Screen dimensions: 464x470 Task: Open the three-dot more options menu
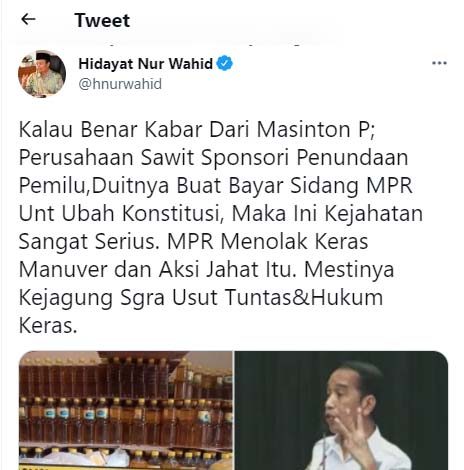439,63
